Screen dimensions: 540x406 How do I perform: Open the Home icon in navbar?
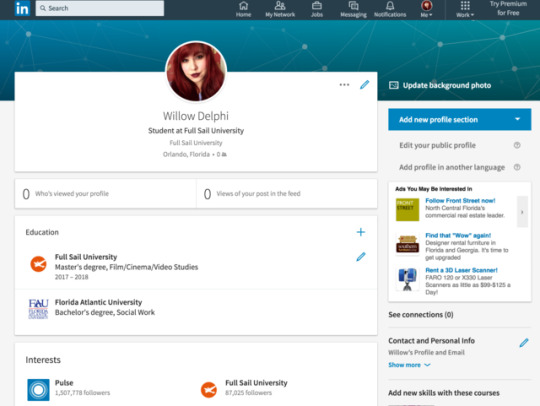click(x=243, y=9)
